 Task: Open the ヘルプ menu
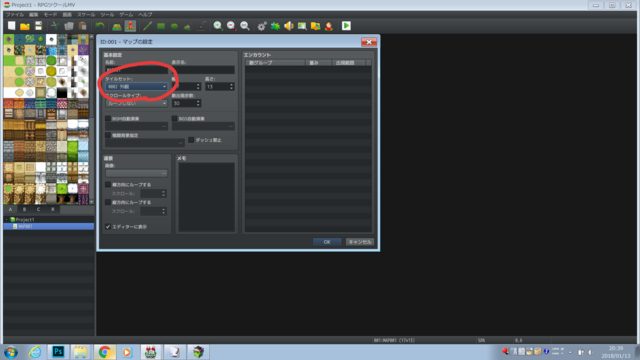click(145, 15)
